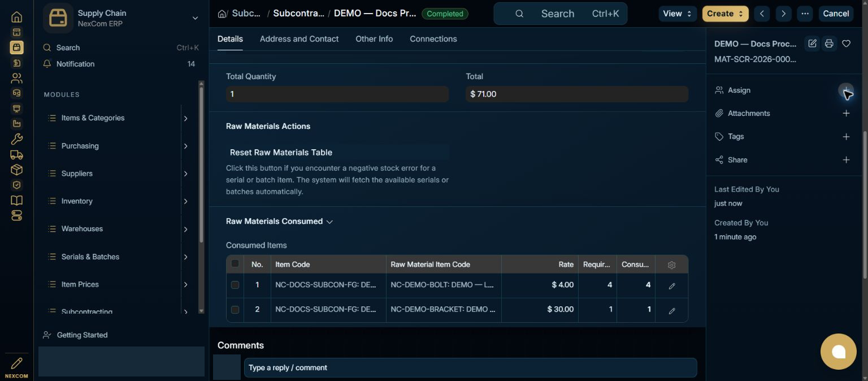
Task: Open the Create dropdown
Action: pyautogui.click(x=725, y=14)
